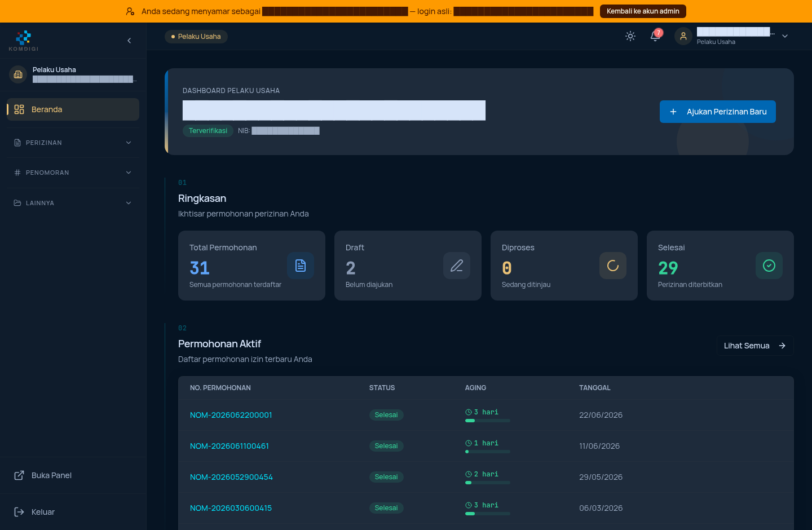Click the LAINNYA folder icon
Image resolution: width=812 pixels, height=530 pixels.
tap(17, 203)
